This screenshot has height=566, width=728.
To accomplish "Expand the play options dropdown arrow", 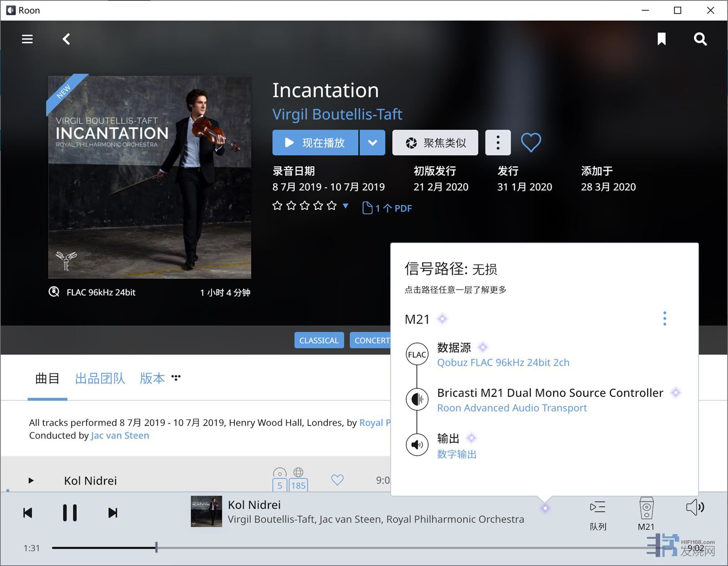I will [372, 143].
